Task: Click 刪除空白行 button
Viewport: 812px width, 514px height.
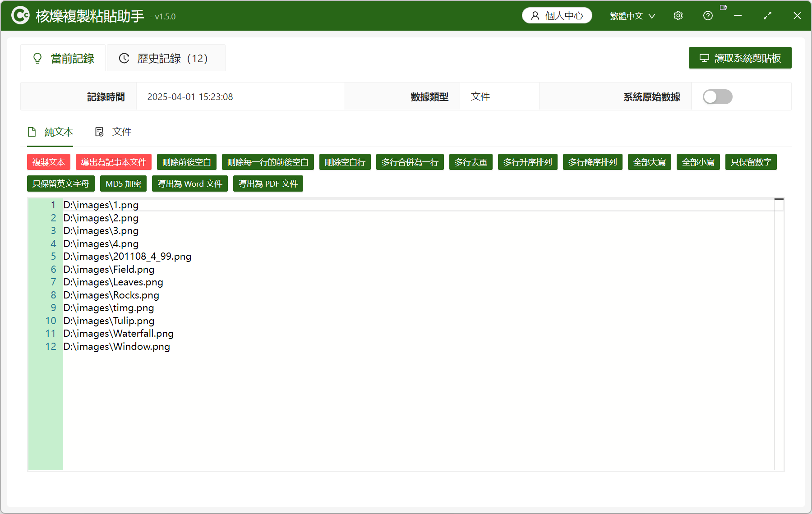Action: pos(345,162)
